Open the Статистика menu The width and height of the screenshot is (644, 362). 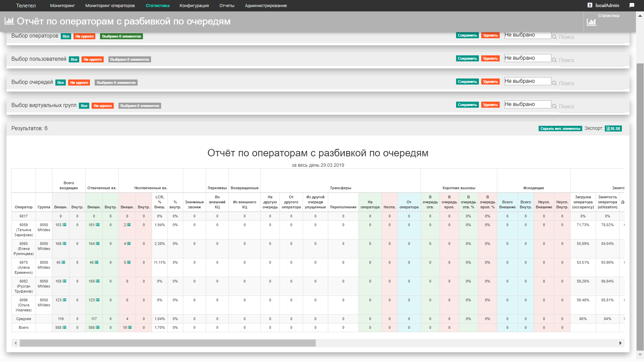157,6
